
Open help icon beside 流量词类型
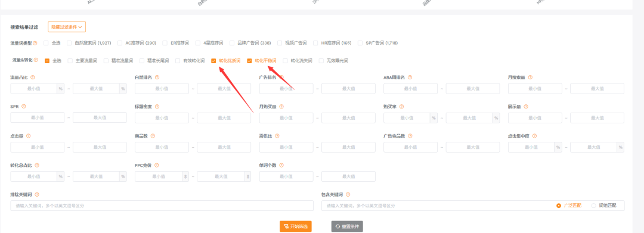coord(35,43)
